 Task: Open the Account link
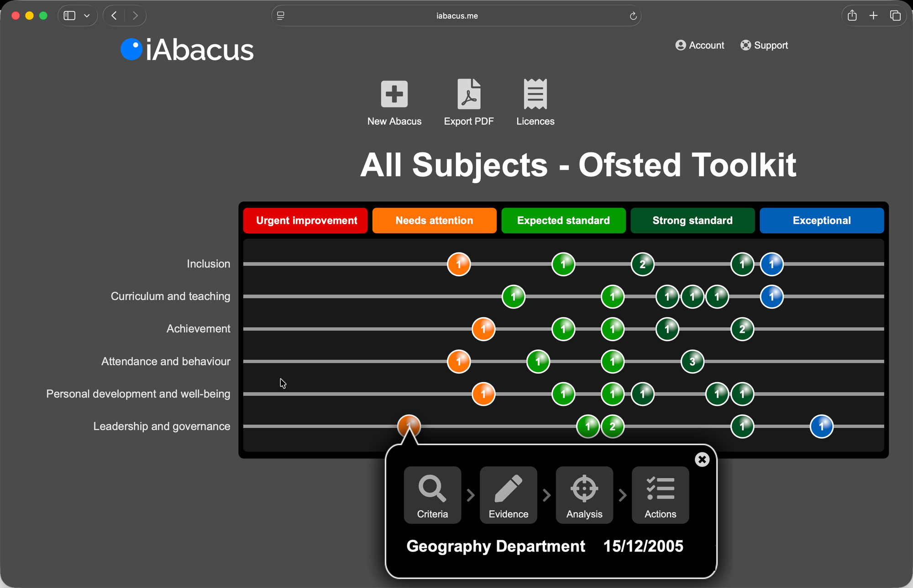click(x=700, y=45)
